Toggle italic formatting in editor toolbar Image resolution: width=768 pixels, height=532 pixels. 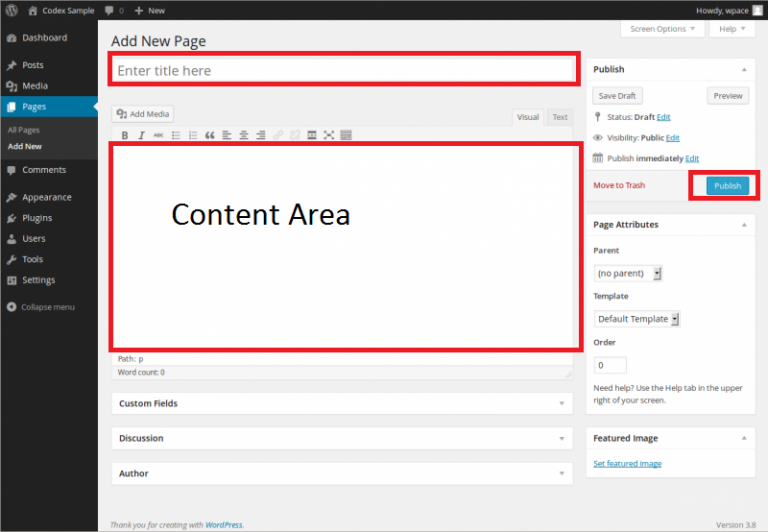[142, 135]
